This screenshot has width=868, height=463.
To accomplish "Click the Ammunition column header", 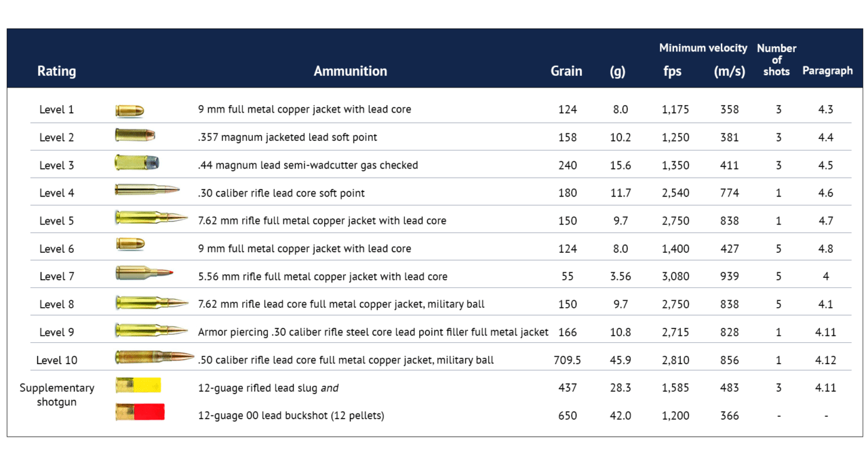I will 350,71.
